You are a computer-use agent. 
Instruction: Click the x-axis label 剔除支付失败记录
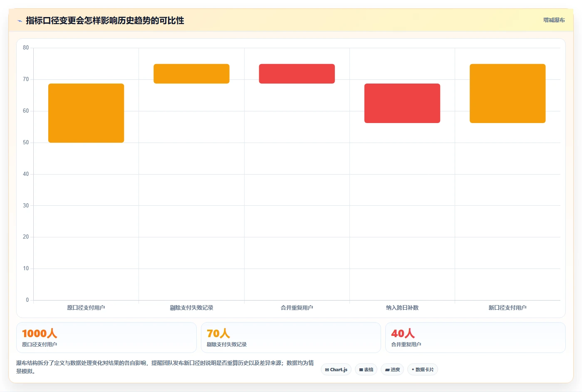(191, 308)
